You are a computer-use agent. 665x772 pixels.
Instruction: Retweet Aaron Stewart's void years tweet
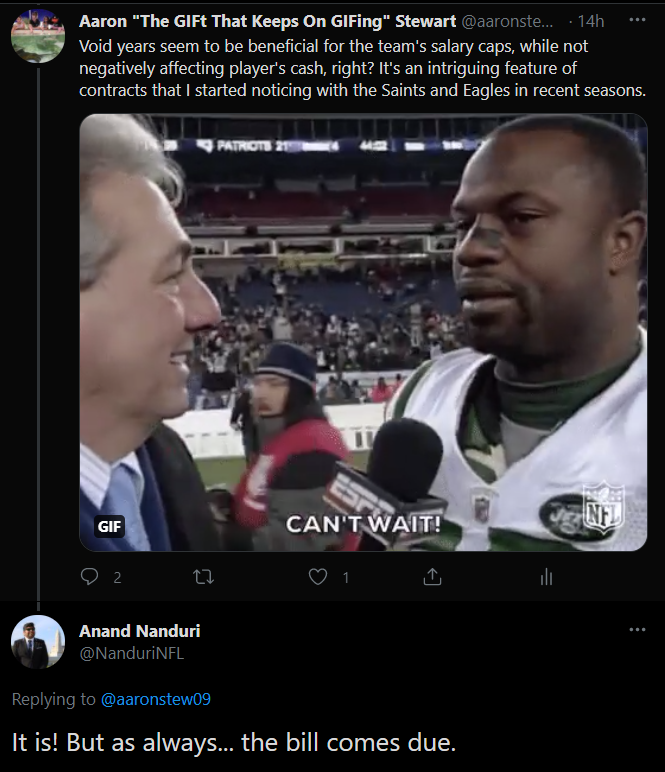[x=203, y=577]
